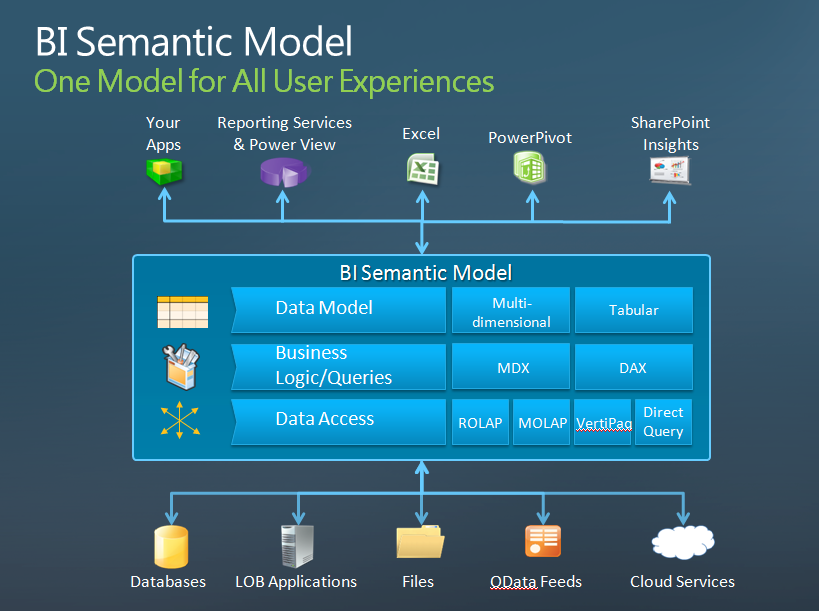Click the DAX box

point(634,366)
